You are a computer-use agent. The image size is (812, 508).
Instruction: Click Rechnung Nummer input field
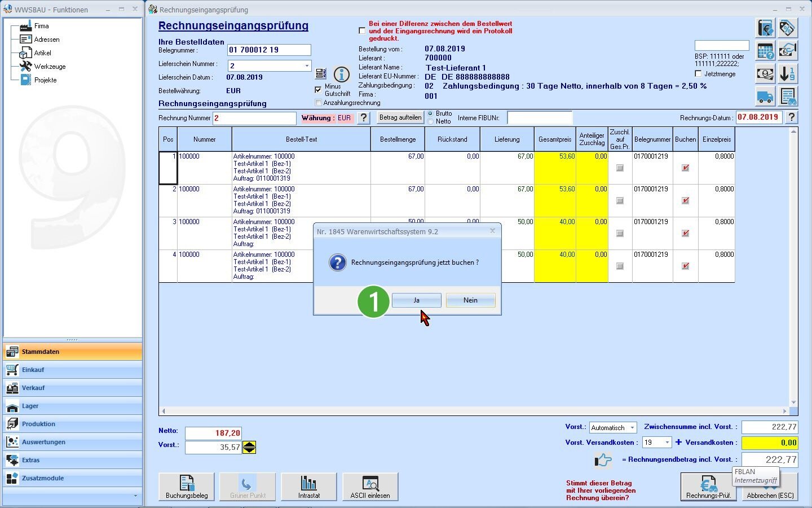tap(254, 118)
